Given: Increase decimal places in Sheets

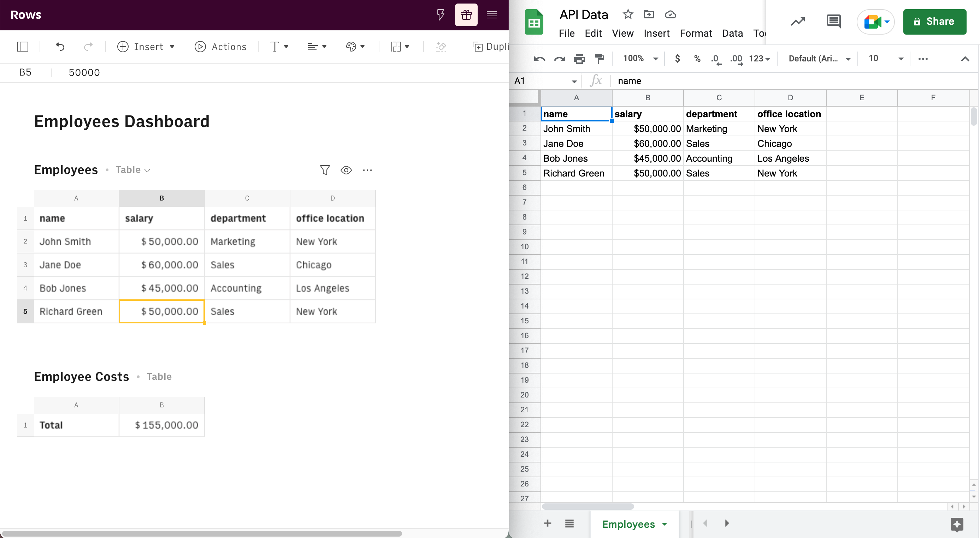Looking at the screenshot, I should [x=736, y=59].
